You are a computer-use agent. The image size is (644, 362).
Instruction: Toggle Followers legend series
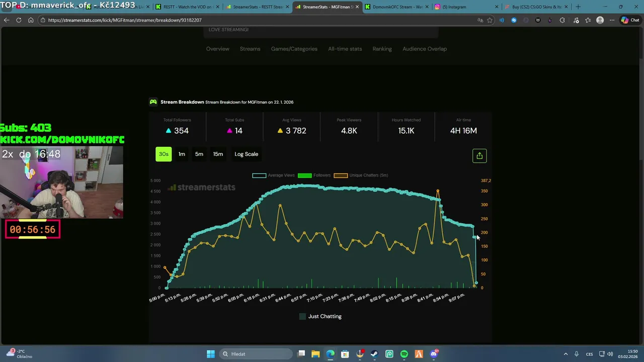314,175
